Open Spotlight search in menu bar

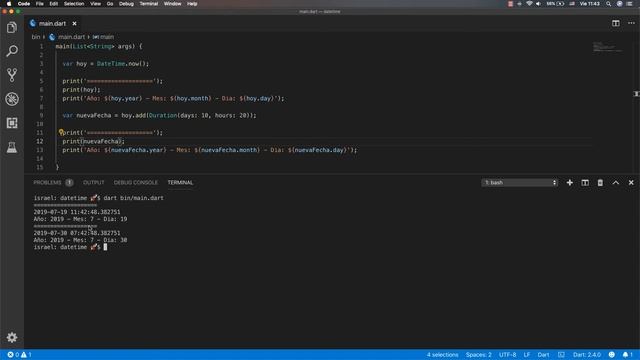click(x=609, y=4)
